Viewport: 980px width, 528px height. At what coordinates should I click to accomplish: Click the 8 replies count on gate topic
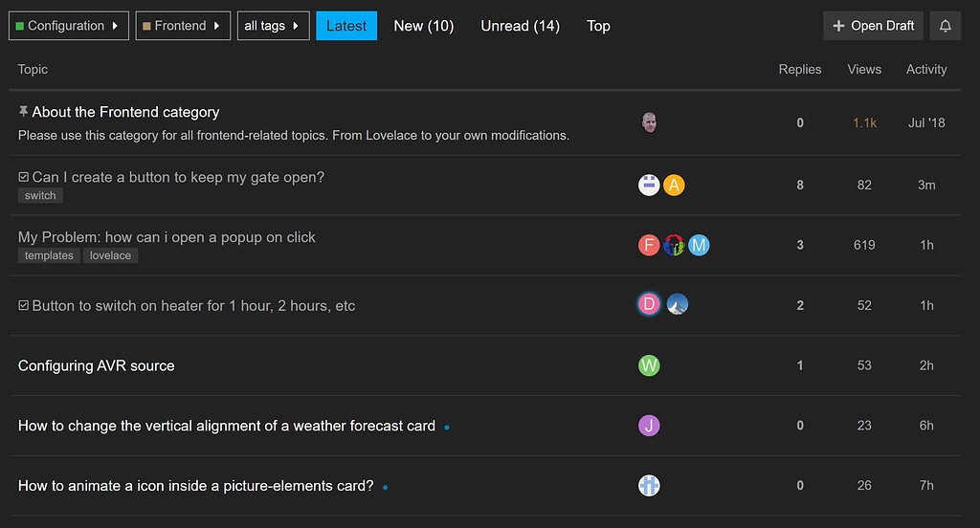tap(800, 185)
